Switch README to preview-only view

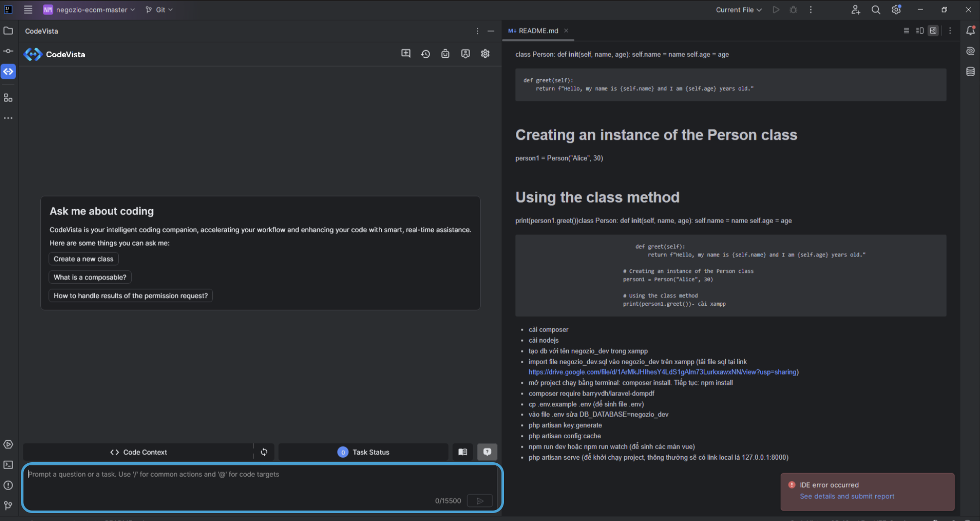(x=933, y=31)
